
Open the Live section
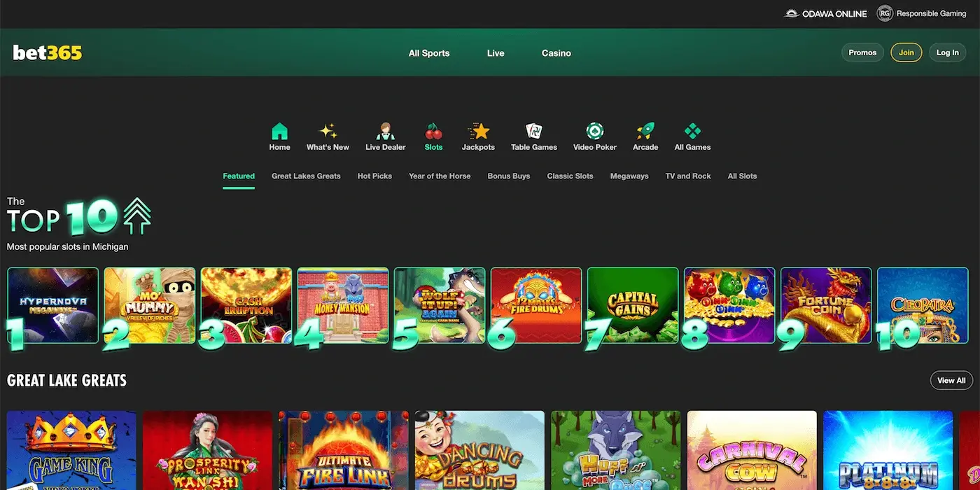pos(496,53)
